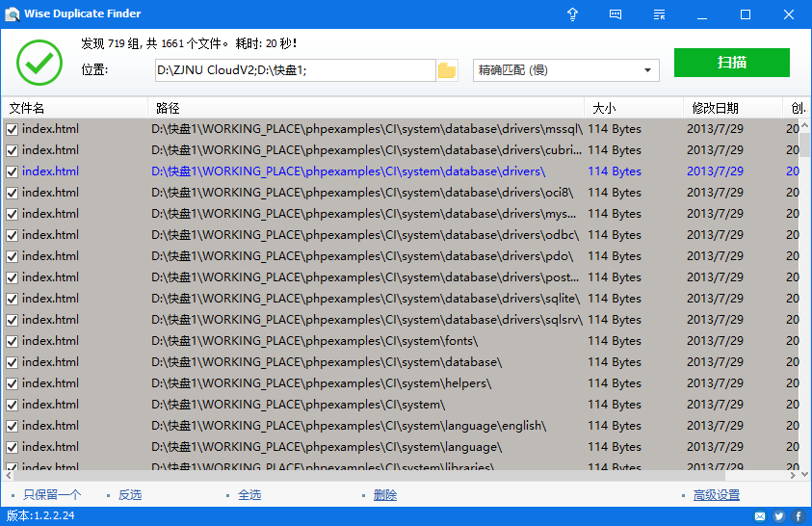This screenshot has height=526, width=812.
Task: Minimize the Wise Duplicate Finder window
Action: 702,14
